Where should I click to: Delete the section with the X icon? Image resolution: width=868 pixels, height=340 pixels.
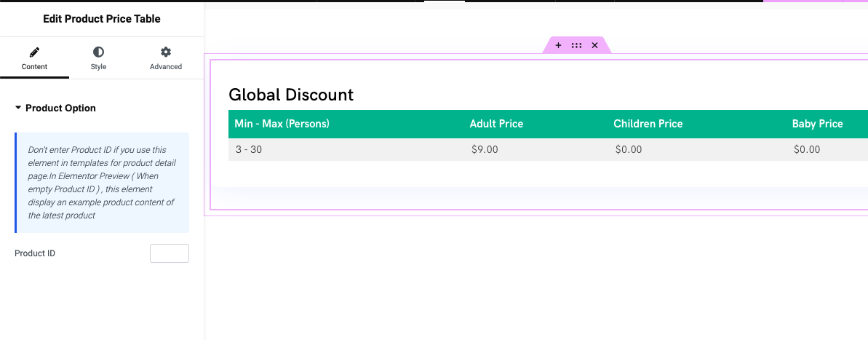[x=594, y=45]
